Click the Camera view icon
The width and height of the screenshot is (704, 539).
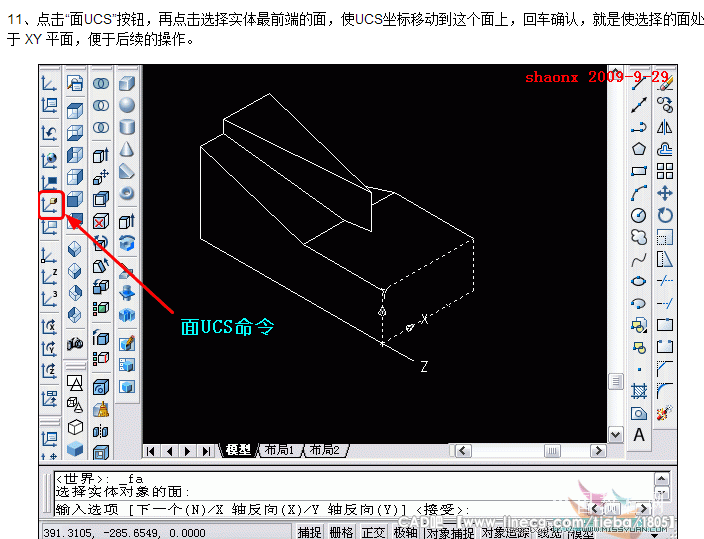point(75,344)
